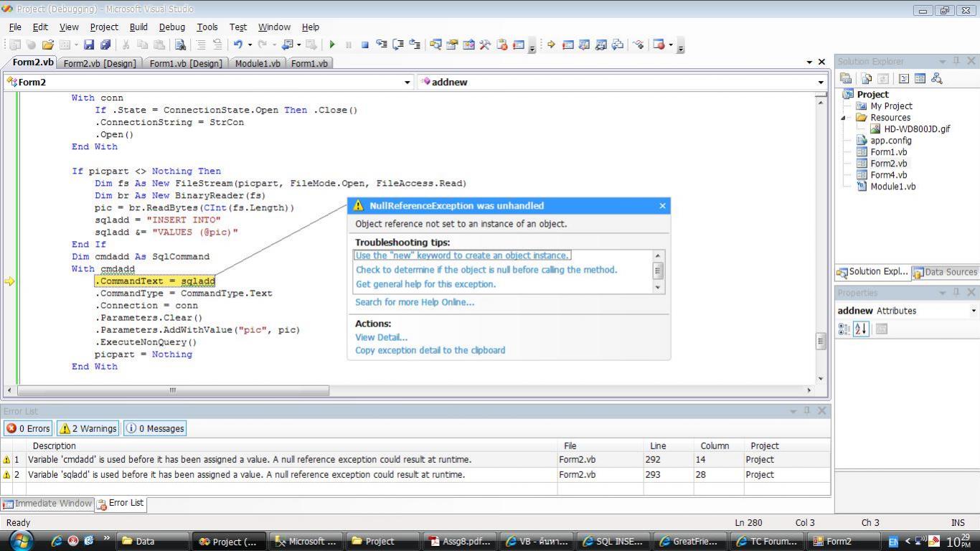Sort properties with the Alphabetical icon
Viewport: 980px width, 551px height.
(x=861, y=329)
